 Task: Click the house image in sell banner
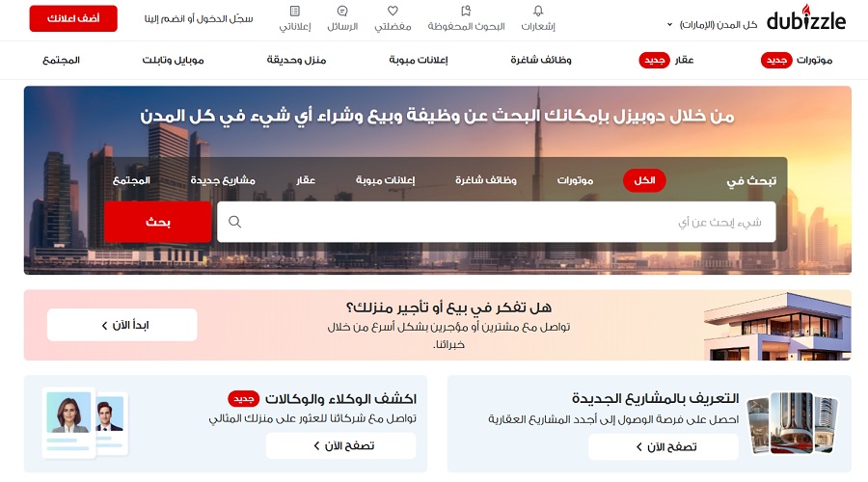coord(777,326)
